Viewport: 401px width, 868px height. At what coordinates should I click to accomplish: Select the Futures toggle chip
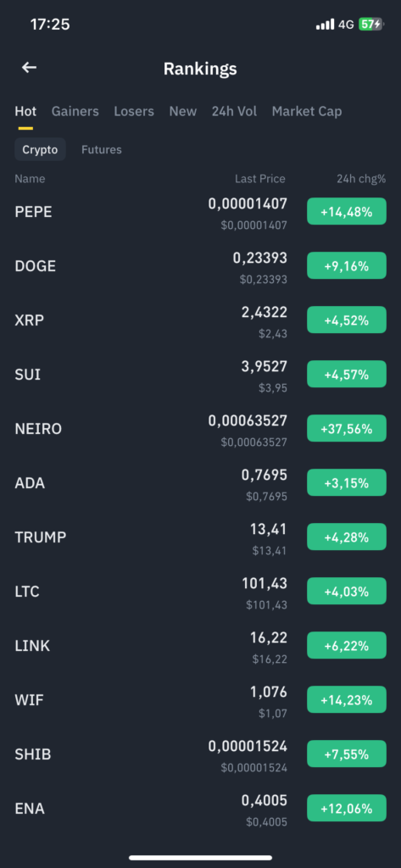click(102, 149)
